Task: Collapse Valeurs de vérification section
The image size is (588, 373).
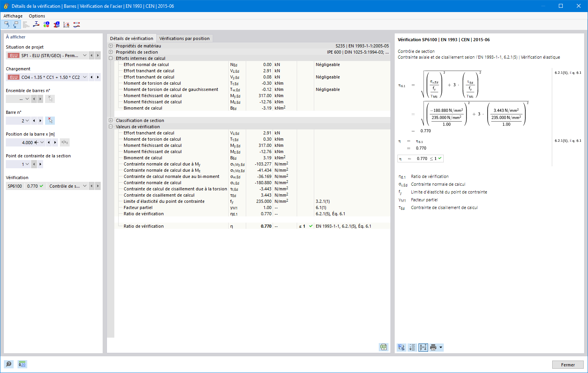Action: [x=110, y=127]
